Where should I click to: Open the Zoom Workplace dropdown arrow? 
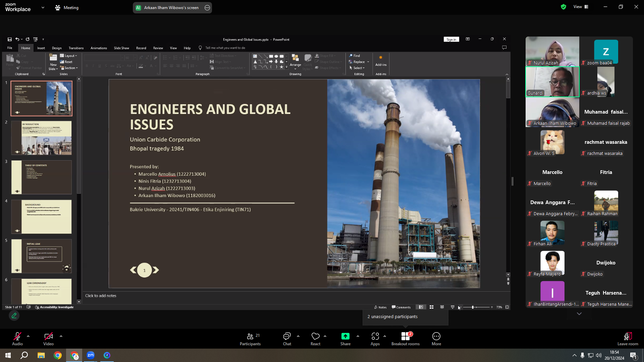pyautogui.click(x=43, y=7)
